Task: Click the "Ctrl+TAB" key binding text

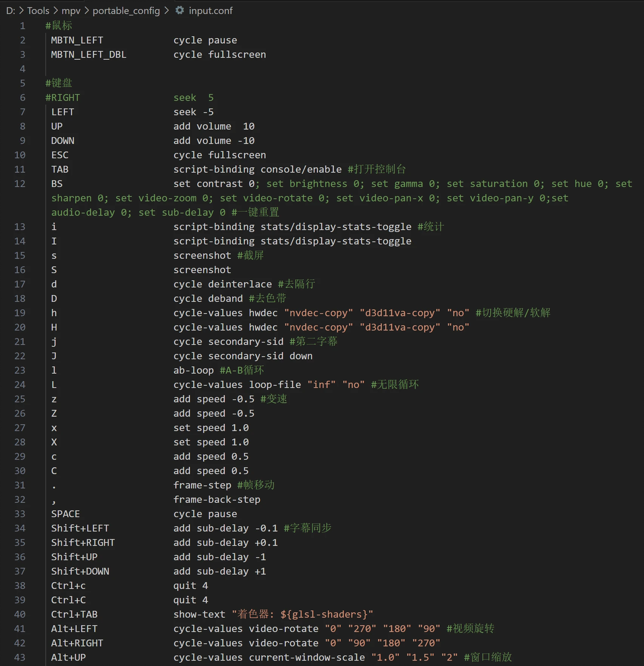Action: 75,614
